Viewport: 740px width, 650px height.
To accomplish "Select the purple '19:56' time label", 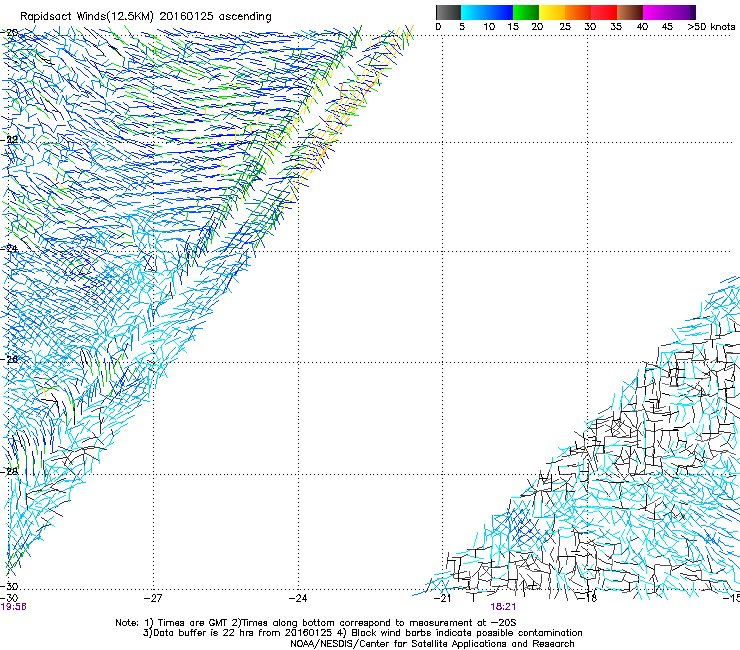I will 13,607.
